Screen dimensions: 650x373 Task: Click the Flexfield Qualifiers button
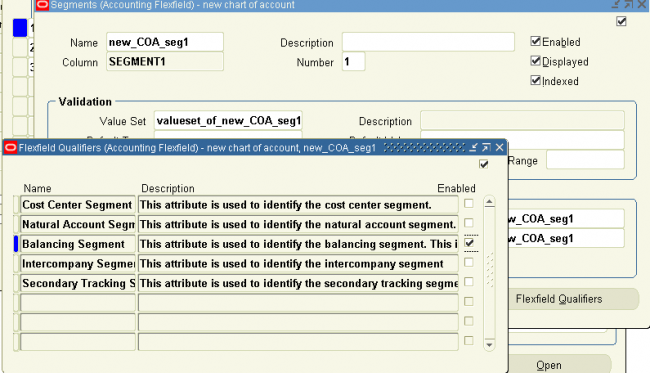(573, 299)
